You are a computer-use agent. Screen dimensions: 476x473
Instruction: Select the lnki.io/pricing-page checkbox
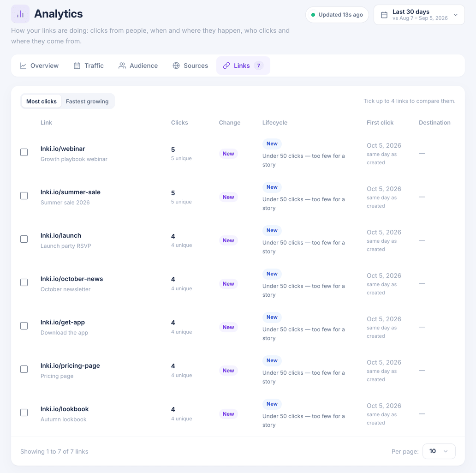[x=24, y=369]
